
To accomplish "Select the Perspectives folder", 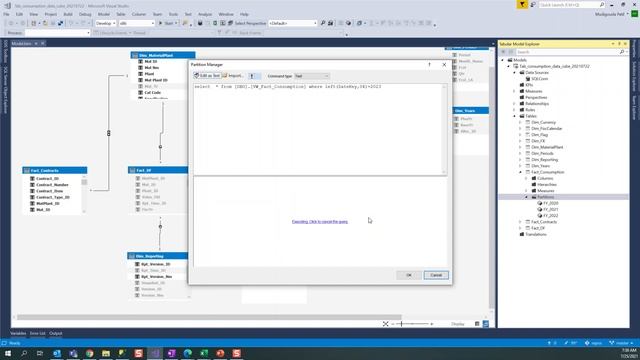I will [536, 98].
